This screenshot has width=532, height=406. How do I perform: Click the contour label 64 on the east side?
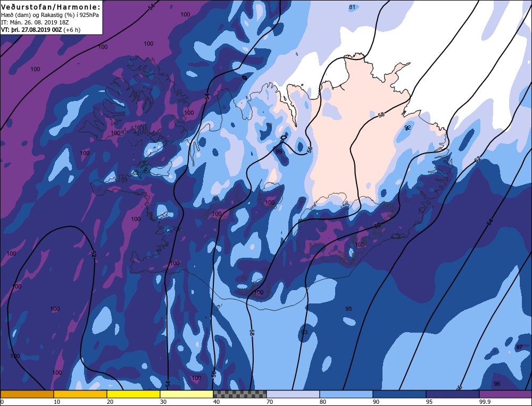tap(489, 222)
